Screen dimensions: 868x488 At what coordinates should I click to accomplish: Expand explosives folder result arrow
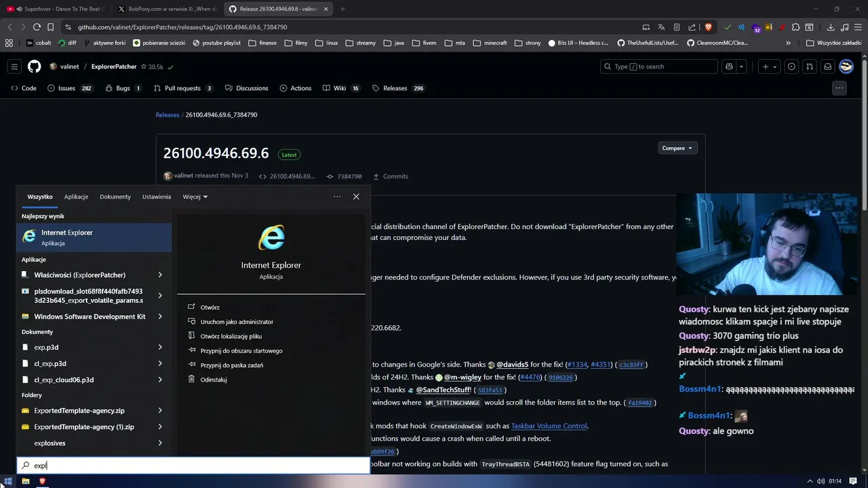point(160,443)
